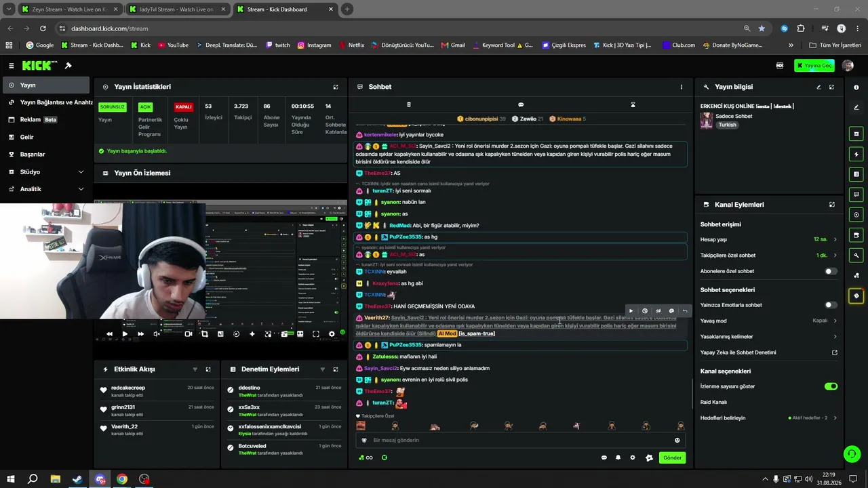Screen dimensions: 868x488
Task: Expand the Etkinlik Akışı panel to fullscreen
Action: pyautogui.click(x=208, y=369)
